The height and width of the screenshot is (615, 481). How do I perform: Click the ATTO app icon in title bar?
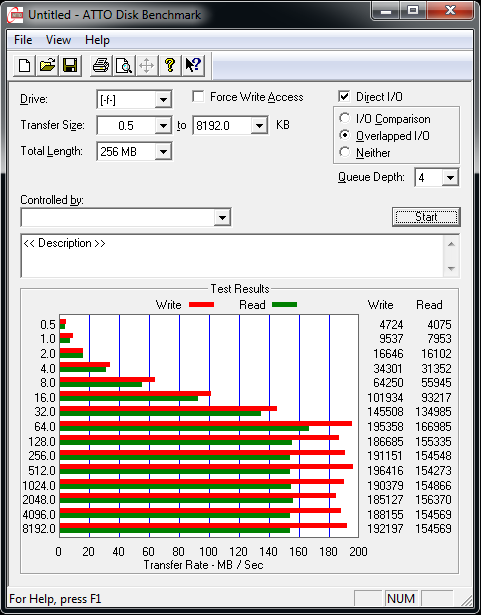tap(15, 15)
